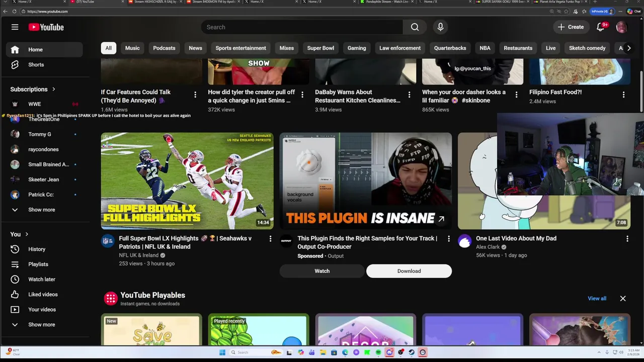Open the account avatar menu

[x=621, y=27]
